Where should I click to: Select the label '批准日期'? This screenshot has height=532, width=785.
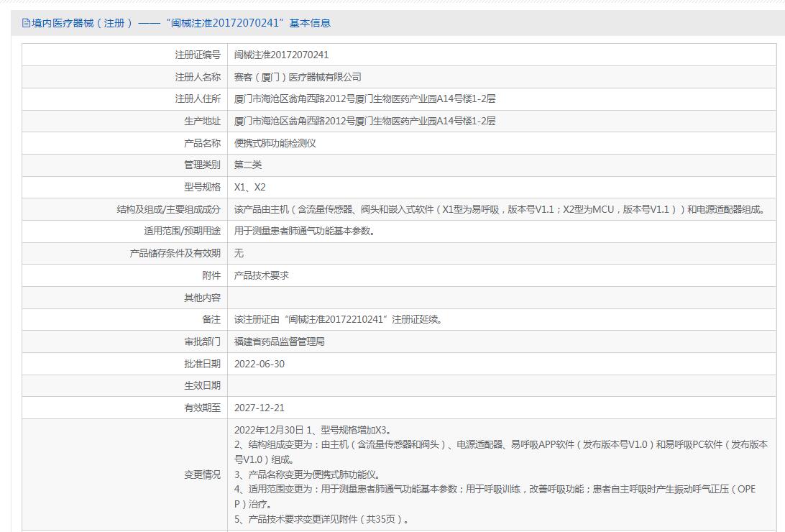coord(202,364)
